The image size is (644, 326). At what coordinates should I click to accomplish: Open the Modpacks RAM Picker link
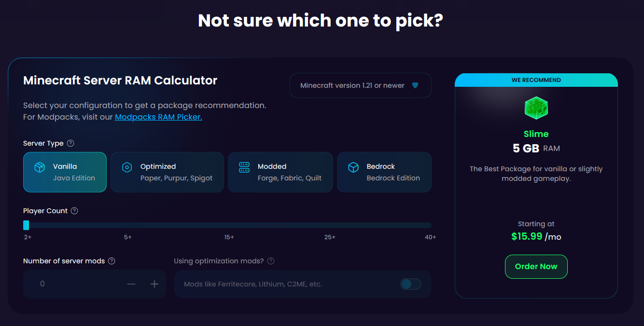click(158, 117)
